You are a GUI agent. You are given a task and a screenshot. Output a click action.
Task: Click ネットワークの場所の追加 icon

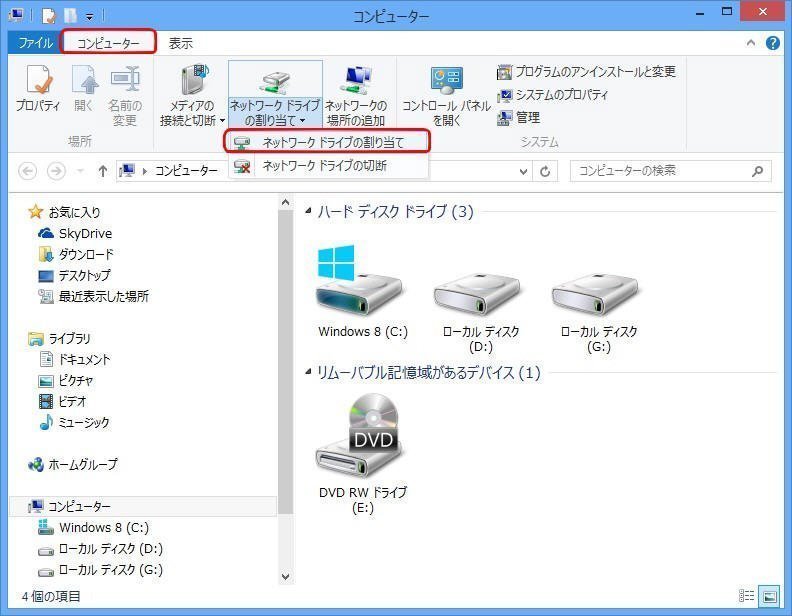coord(356,95)
